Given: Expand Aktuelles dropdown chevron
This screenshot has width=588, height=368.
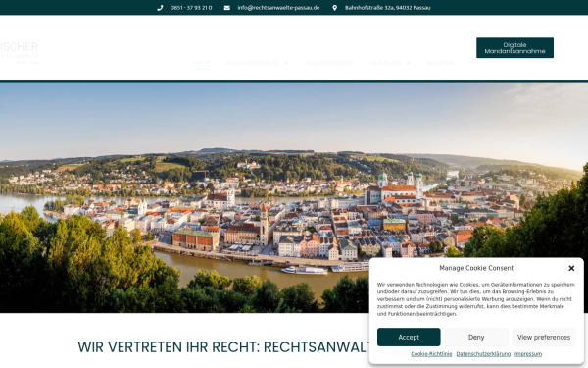Looking at the screenshot, I should pyautogui.click(x=409, y=63).
